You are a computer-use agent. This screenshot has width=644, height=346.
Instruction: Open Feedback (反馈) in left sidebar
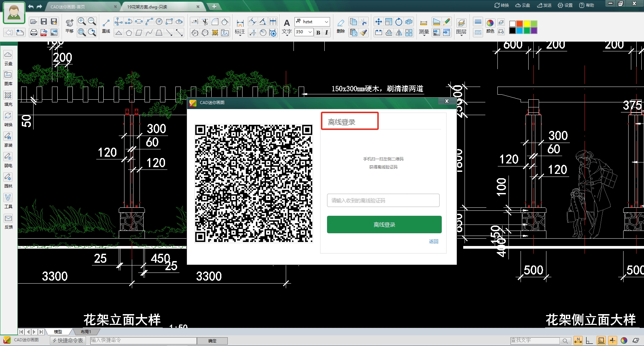pyautogui.click(x=8, y=221)
